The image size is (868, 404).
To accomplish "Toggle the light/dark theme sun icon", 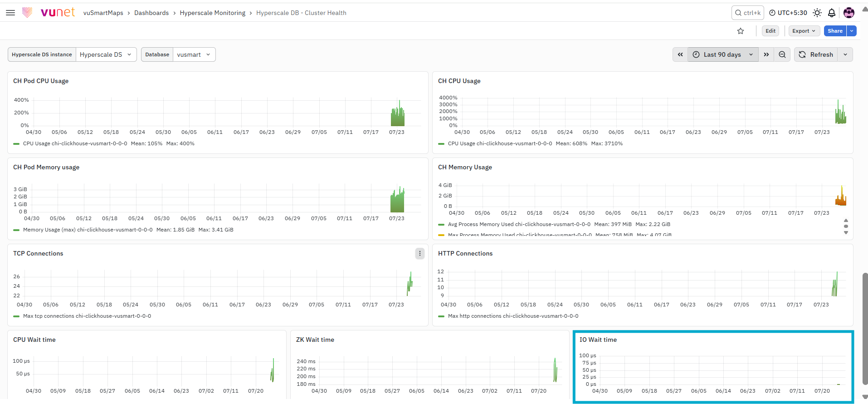I will click(817, 13).
